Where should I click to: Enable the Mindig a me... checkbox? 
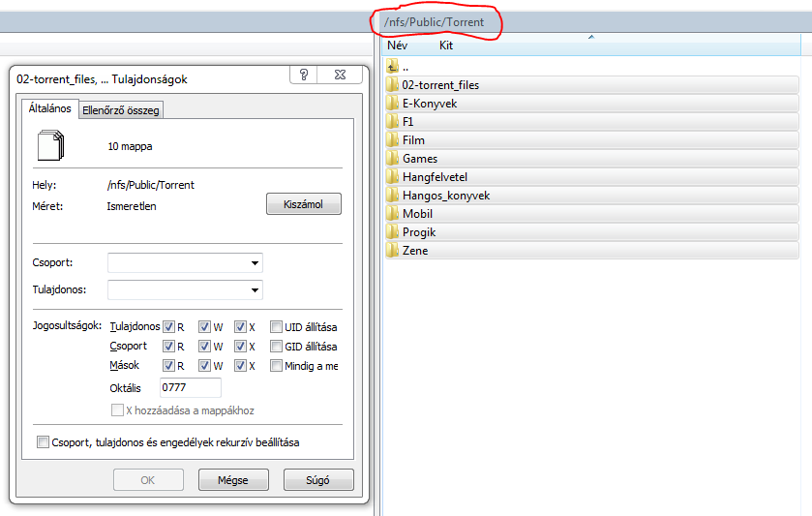[x=276, y=366]
